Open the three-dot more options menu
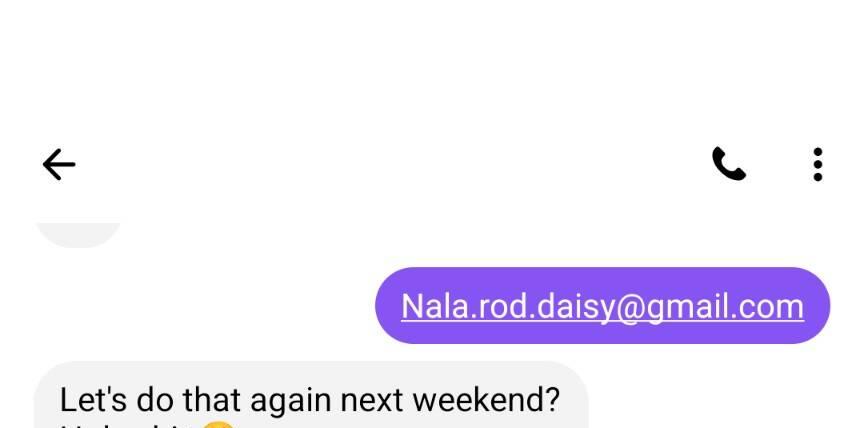Screen dimensions: 864x428 (x=818, y=164)
